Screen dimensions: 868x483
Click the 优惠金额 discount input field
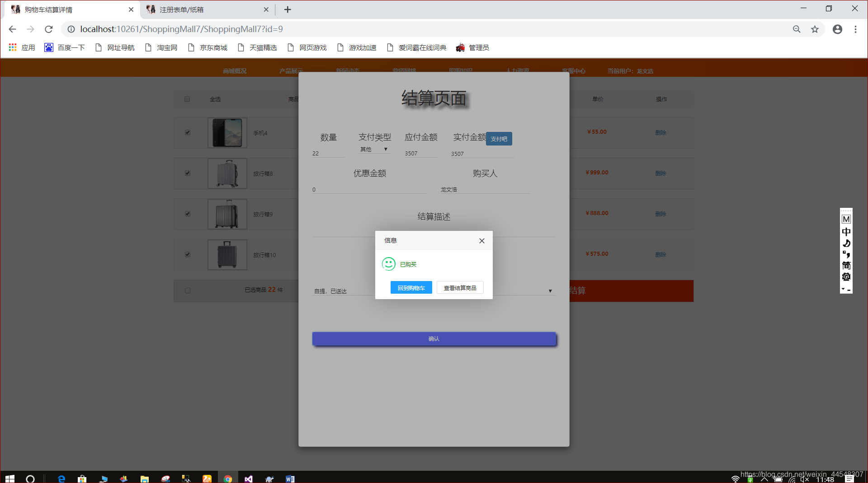point(369,189)
